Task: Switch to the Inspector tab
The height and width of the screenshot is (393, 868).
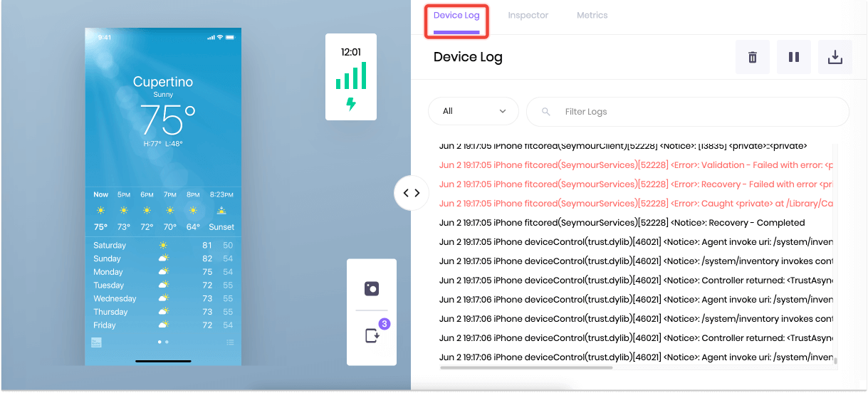Action: (x=528, y=16)
